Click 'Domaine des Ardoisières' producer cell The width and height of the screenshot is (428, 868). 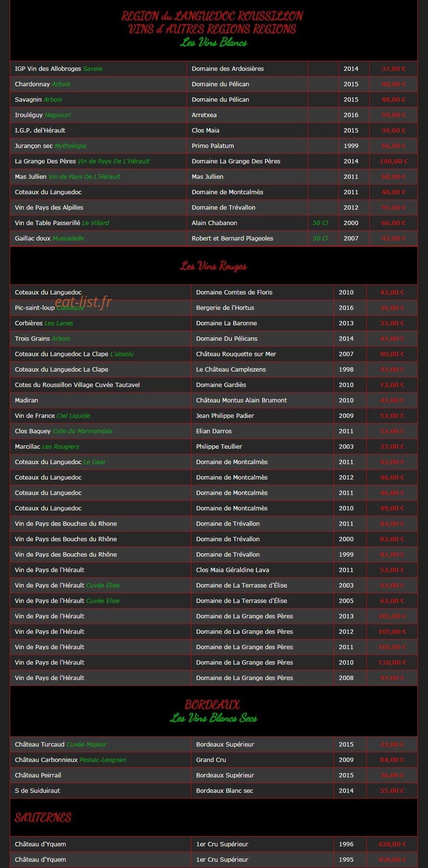click(227, 68)
